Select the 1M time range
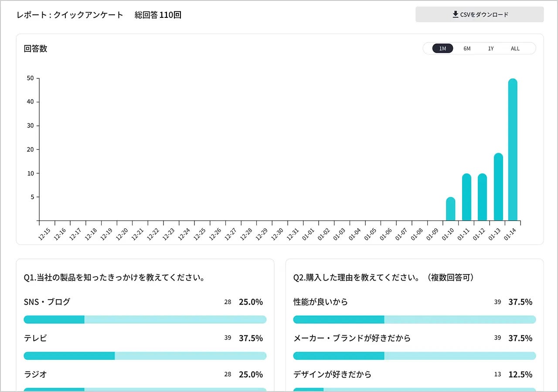558x392 pixels. pyautogui.click(x=442, y=48)
